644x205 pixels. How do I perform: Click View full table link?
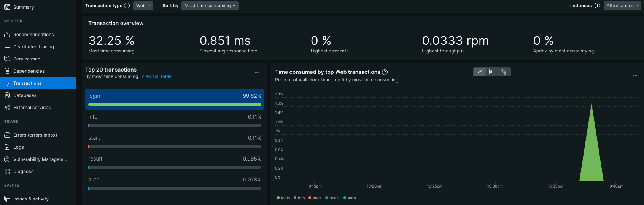156,76
